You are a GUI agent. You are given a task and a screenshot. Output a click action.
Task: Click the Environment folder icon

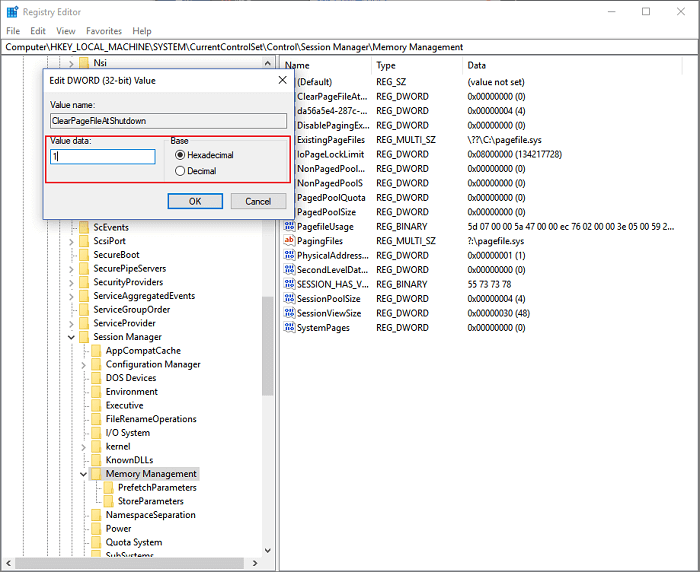tap(96, 392)
